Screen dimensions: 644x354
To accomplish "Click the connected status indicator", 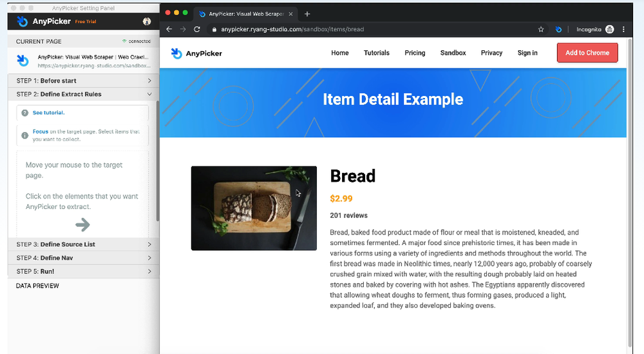I will [x=137, y=41].
